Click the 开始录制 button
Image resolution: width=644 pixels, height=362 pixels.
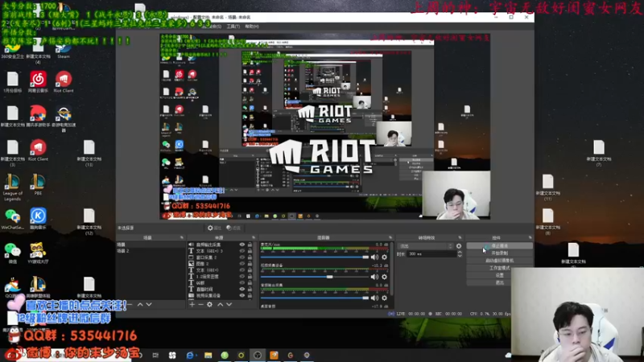[x=499, y=253]
